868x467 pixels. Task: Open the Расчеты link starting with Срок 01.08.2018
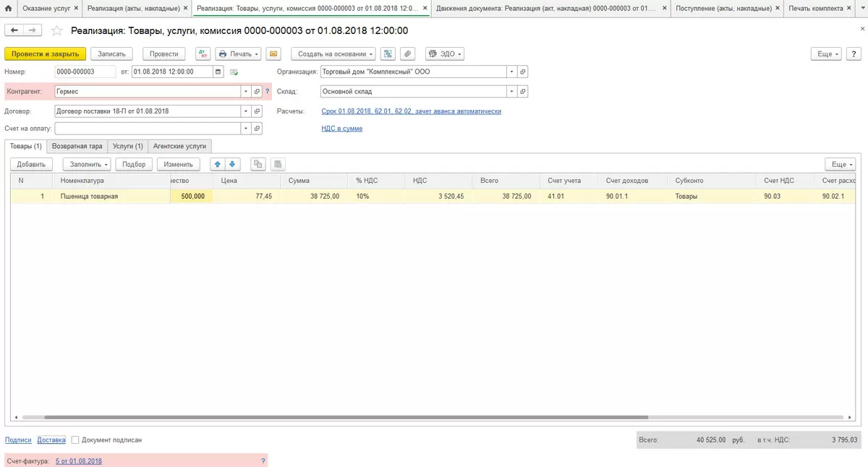[x=411, y=111]
